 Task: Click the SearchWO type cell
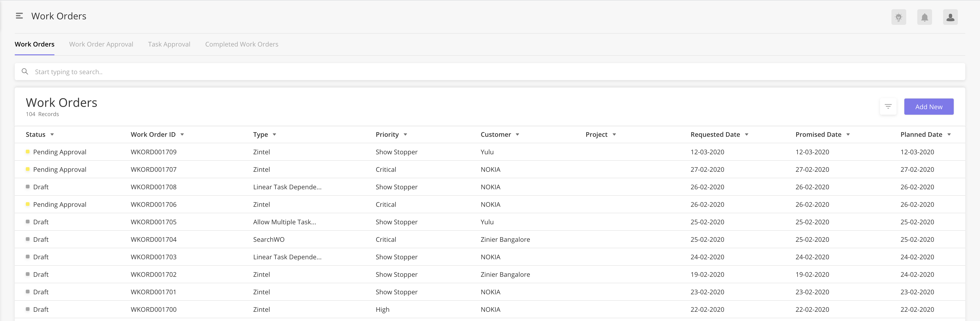tap(269, 239)
